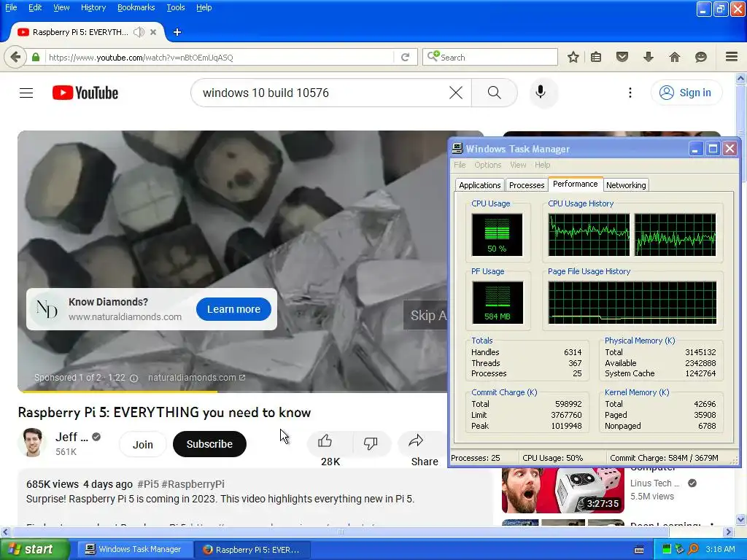Click the #Pi5 hashtag link
The width and height of the screenshot is (747, 560).
pyautogui.click(x=148, y=484)
